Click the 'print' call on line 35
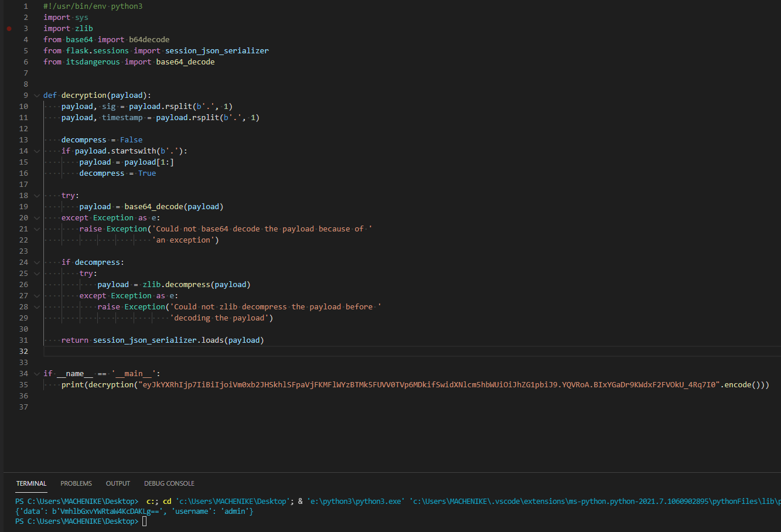The height and width of the screenshot is (532, 781). coord(73,384)
